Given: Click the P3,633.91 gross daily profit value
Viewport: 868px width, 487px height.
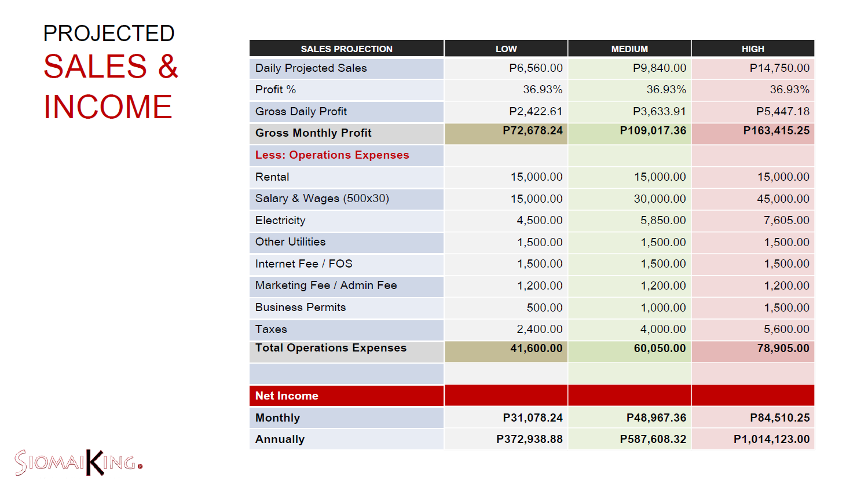Looking at the screenshot, I should tap(659, 112).
